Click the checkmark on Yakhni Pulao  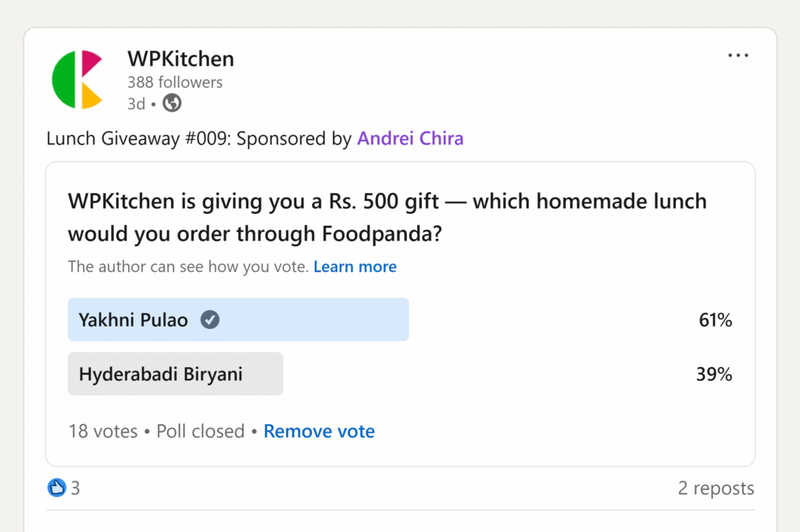tap(209, 320)
